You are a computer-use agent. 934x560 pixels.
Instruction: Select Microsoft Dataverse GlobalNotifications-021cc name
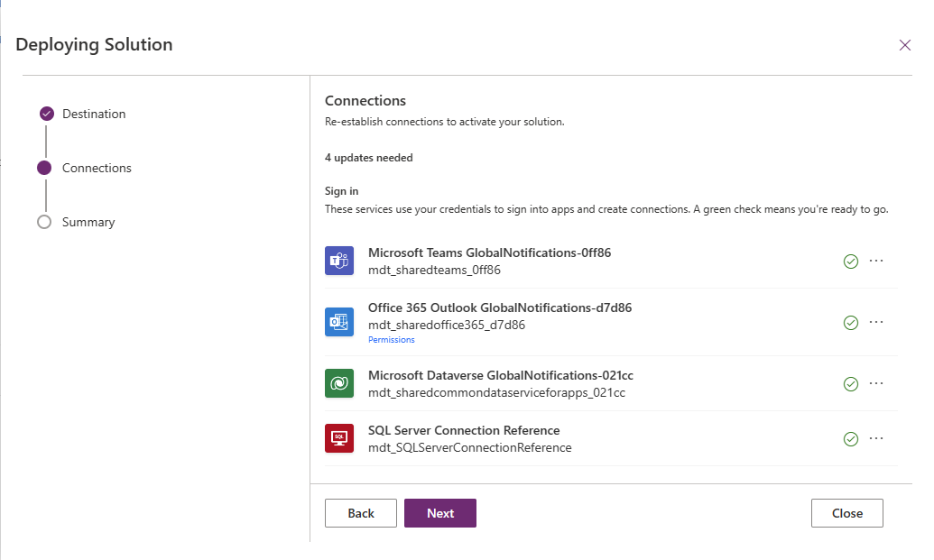(500, 375)
